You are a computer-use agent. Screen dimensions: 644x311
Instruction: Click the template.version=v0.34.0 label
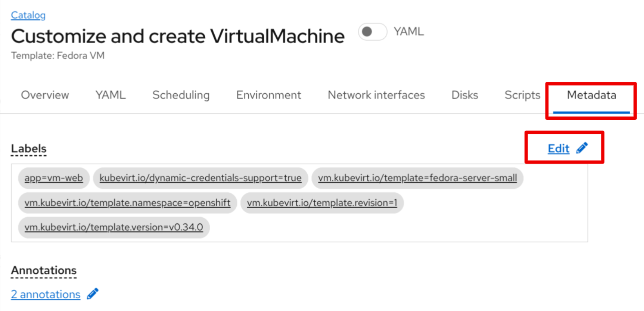[x=113, y=227]
